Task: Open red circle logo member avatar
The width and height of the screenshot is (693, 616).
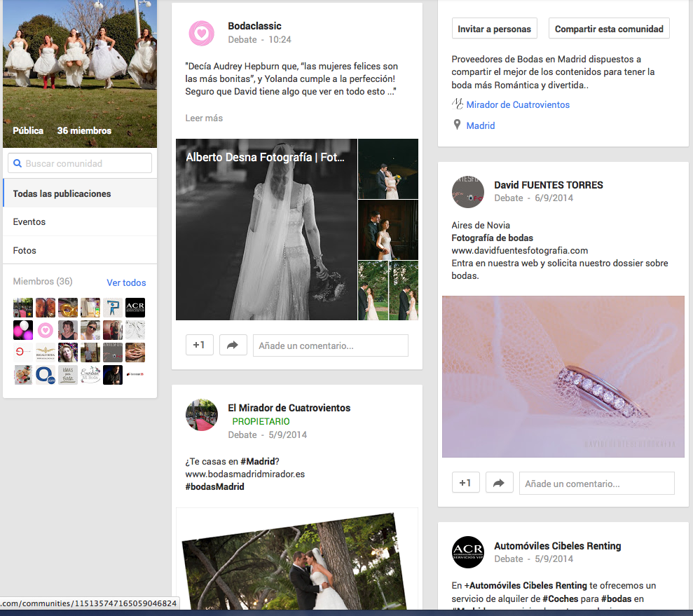Action: point(23,353)
